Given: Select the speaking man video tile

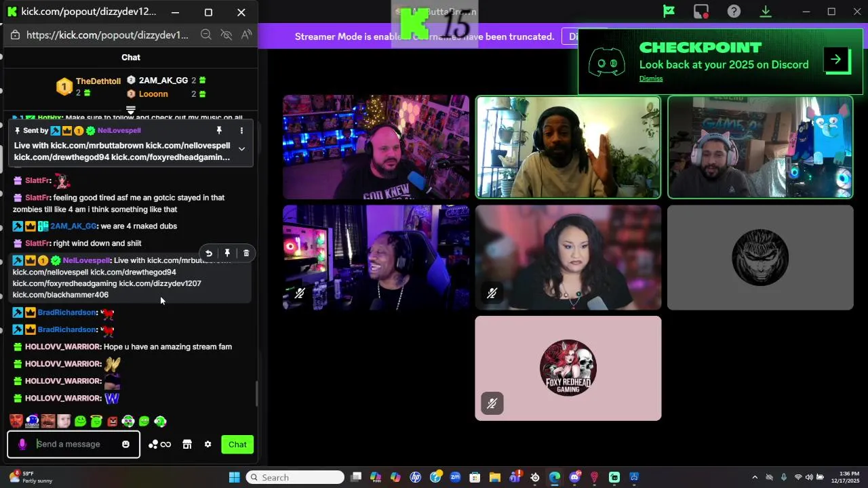Looking at the screenshot, I should coord(568,147).
